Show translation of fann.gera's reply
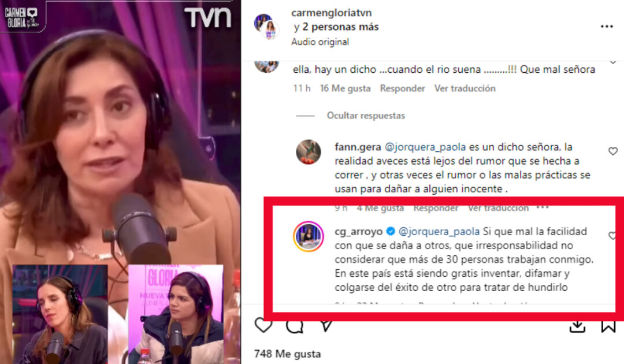The height and width of the screenshot is (364, 624). 498,207
